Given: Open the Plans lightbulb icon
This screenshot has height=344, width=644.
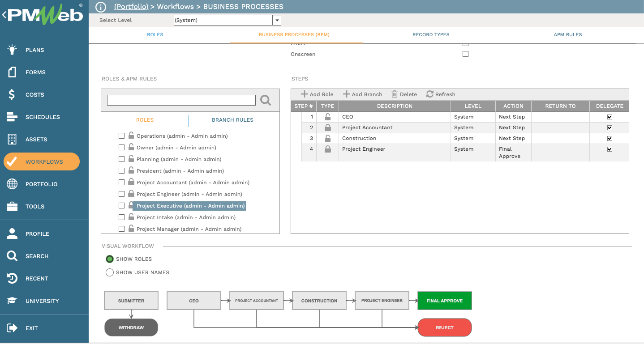Looking at the screenshot, I should pyautogui.click(x=12, y=50).
